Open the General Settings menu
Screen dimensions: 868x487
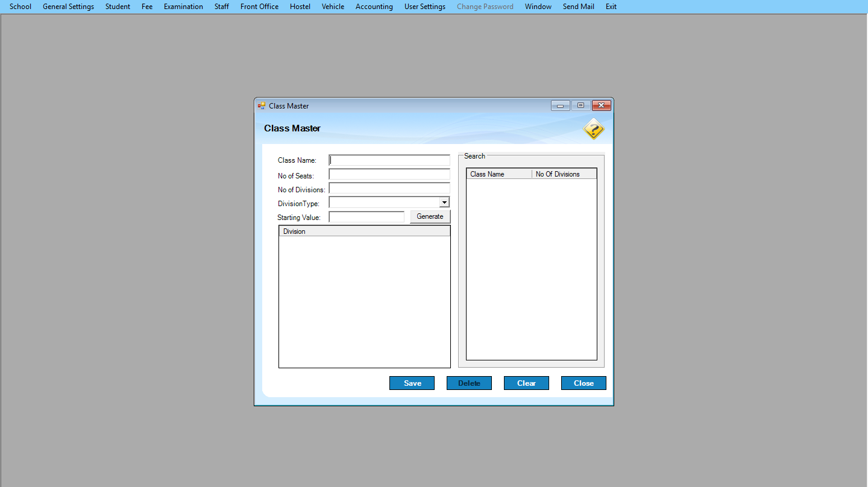[68, 7]
